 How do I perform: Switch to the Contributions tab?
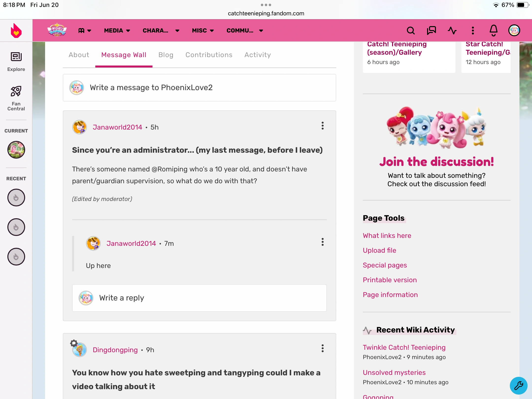tap(209, 55)
